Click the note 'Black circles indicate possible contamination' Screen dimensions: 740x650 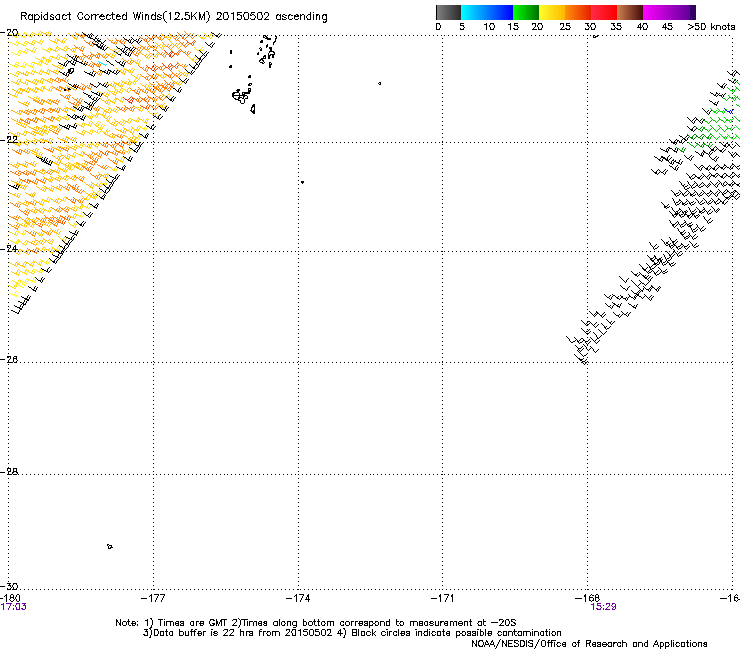pyautogui.click(x=456, y=633)
